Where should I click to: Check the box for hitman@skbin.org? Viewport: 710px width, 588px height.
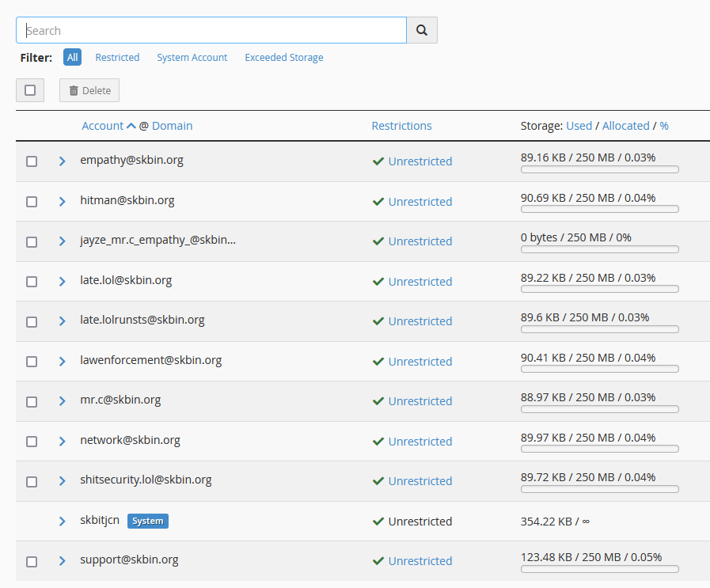pos(32,202)
